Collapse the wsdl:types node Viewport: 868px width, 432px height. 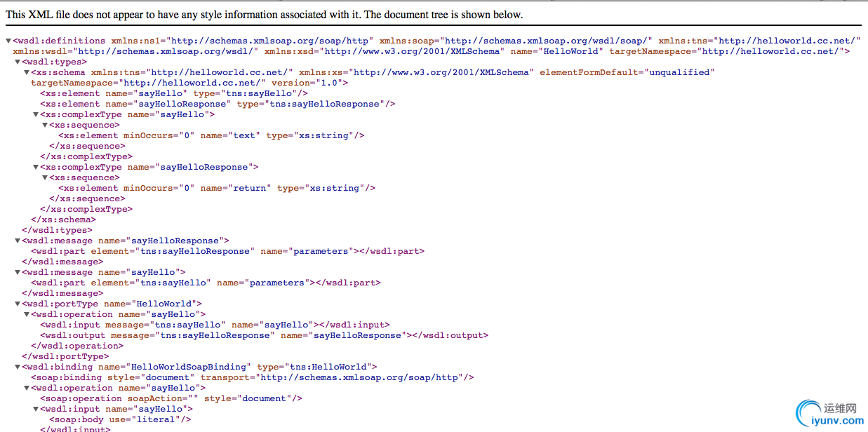pyautogui.click(x=18, y=62)
